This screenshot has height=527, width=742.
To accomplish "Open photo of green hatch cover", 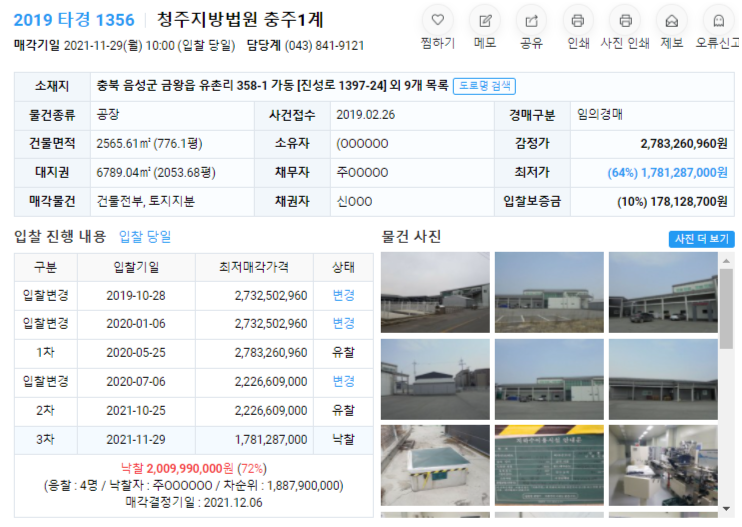I will (x=435, y=466).
